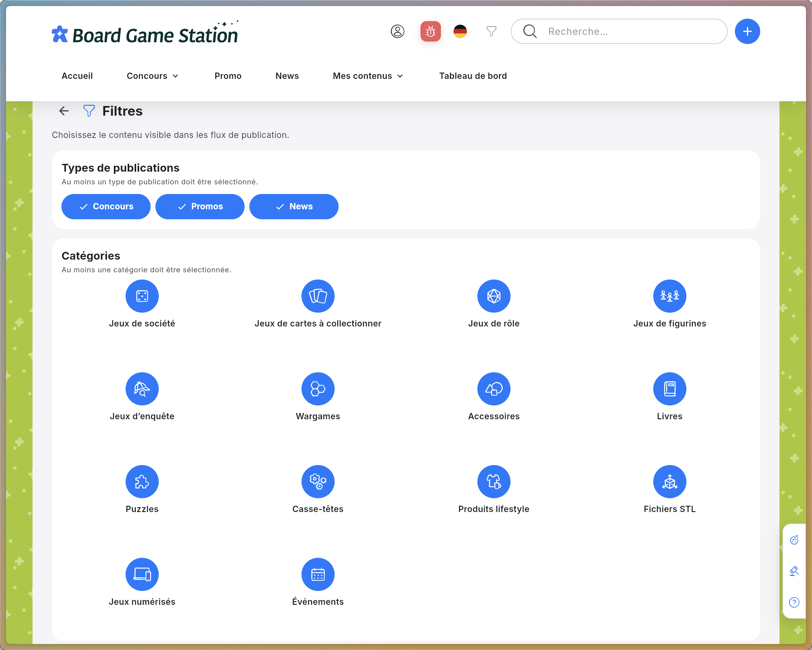The height and width of the screenshot is (650, 812).
Task: Click the gavel legal icon
Action: (x=794, y=571)
